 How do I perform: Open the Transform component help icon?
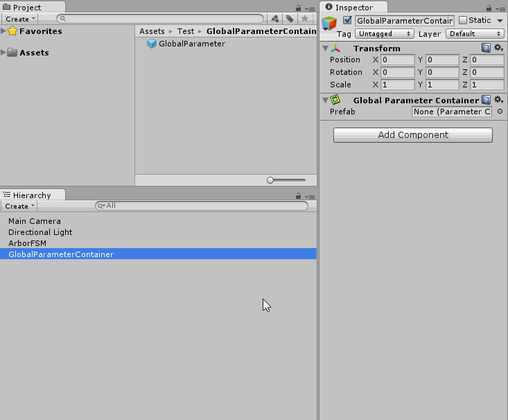pos(486,49)
